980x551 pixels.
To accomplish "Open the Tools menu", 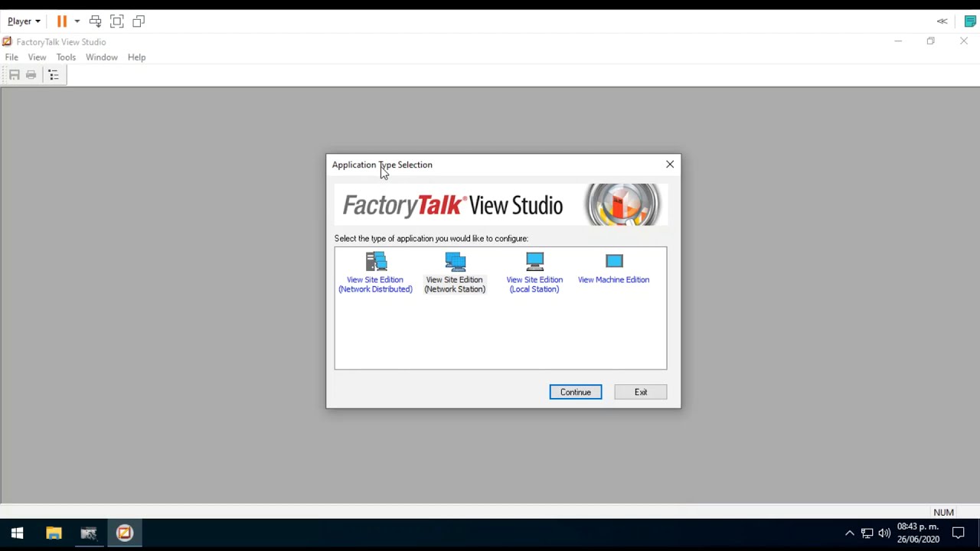I will point(66,57).
